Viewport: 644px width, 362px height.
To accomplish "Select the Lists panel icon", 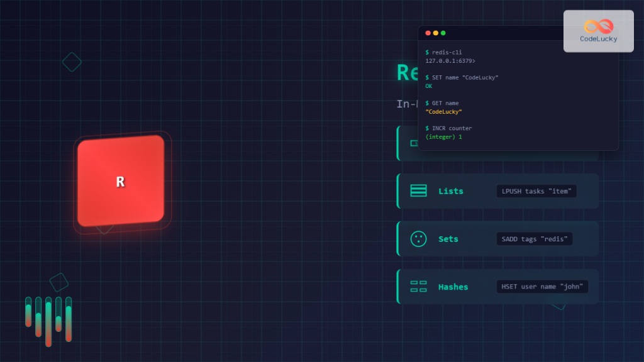I will tap(418, 191).
